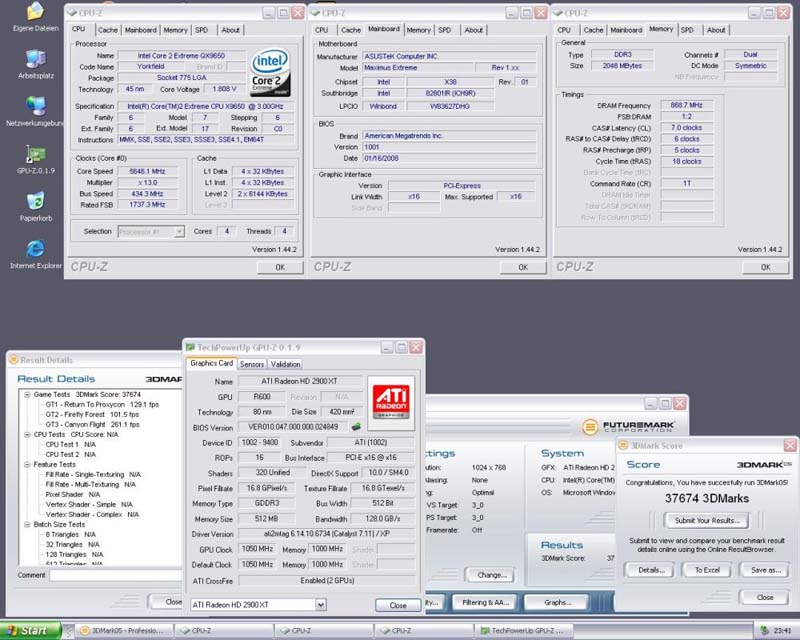Switch to the Validation tab in GPU-Z

285,364
